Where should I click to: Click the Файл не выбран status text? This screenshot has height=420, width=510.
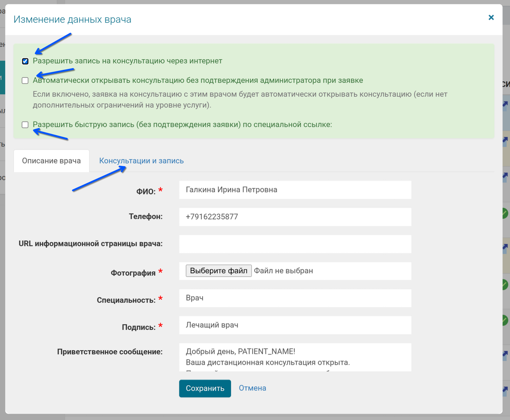(x=283, y=271)
